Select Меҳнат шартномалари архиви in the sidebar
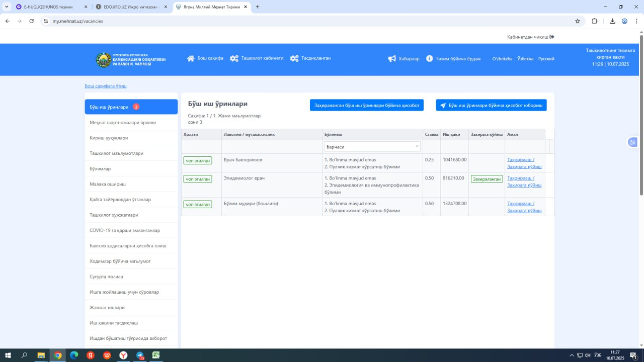This screenshot has height=362, width=644. coord(123,122)
